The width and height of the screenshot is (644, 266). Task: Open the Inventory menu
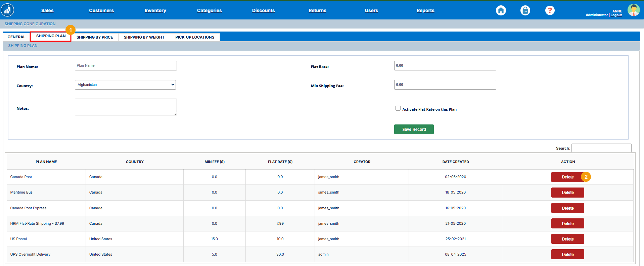pyautogui.click(x=155, y=10)
